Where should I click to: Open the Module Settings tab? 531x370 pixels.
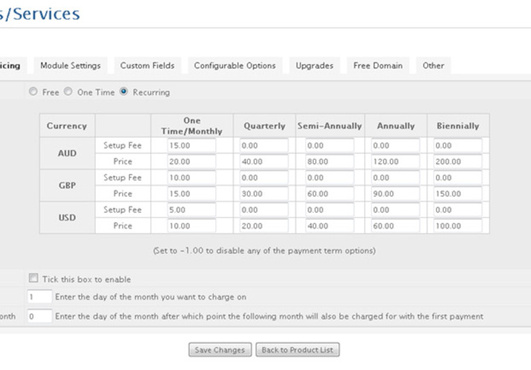point(70,66)
